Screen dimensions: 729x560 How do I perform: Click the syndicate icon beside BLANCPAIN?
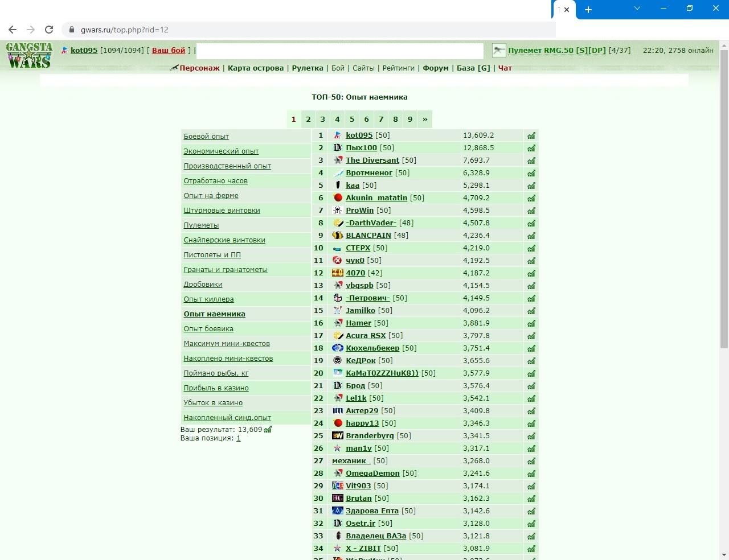[338, 236]
